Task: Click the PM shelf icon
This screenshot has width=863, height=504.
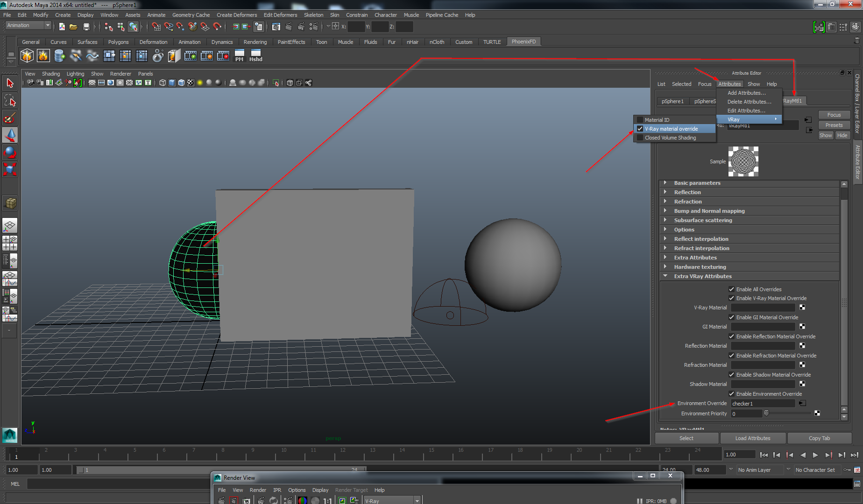Action: 239,56
